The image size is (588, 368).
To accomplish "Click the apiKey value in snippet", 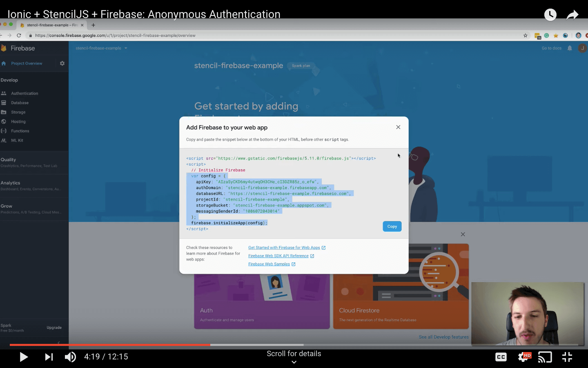I will coord(267,182).
